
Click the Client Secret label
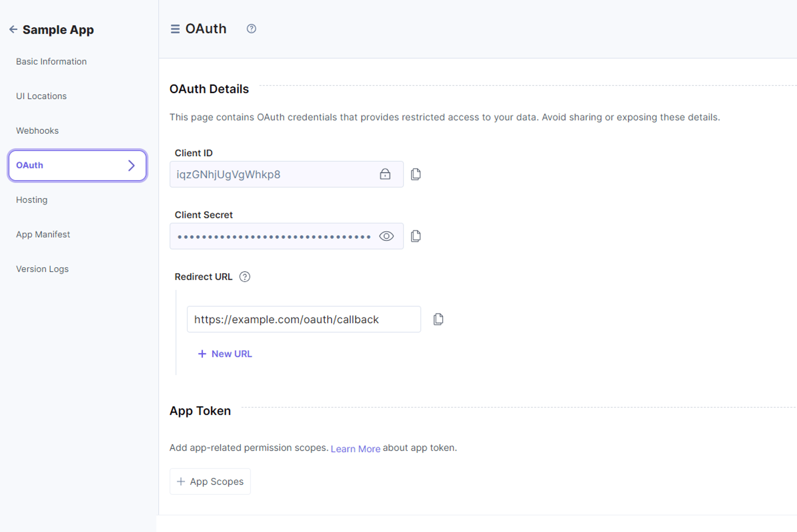[204, 215]
